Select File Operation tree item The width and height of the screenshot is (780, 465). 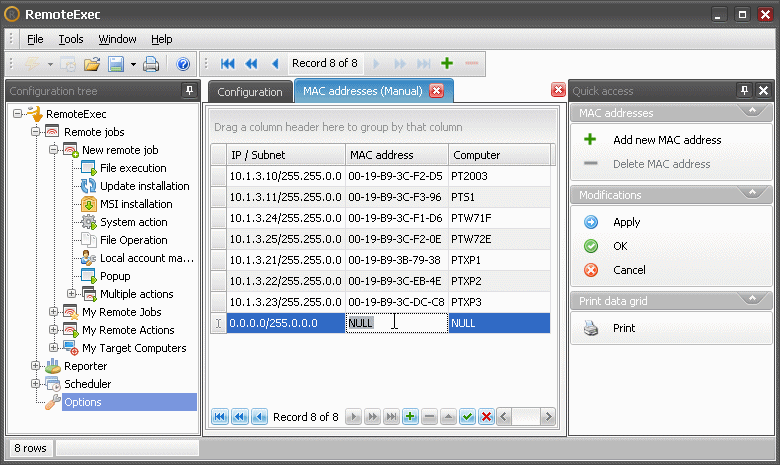point(133,240)
